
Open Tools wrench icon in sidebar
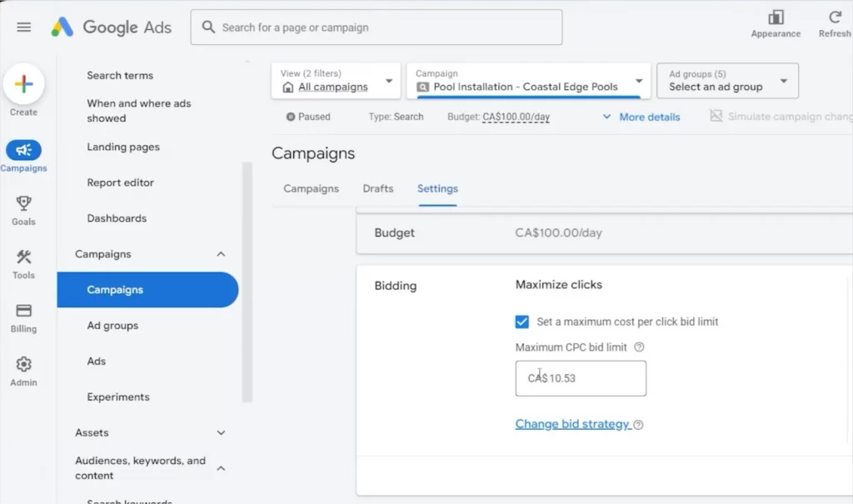click(23, 257)
